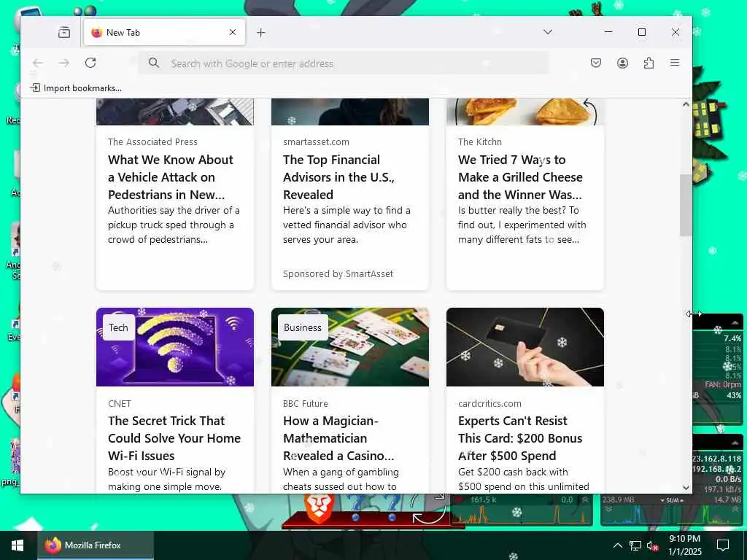Open Experts Can't Resist This Card article

pos(520,438)
